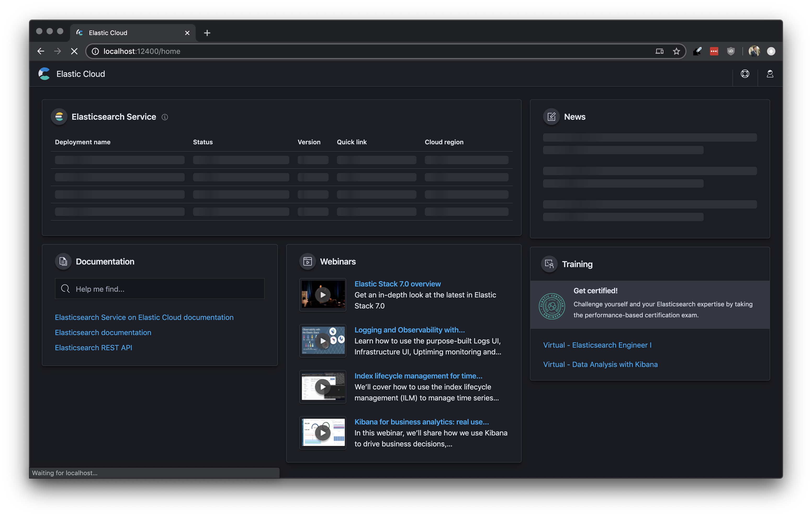
Task: Go back with the browser back arrow
Action: pos(41,51)
